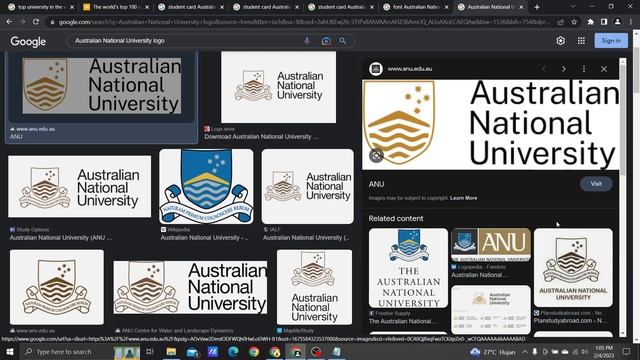Image resolution: width=640 pixels, height=360 pixels.
Task: Click the address bar URL
Action: point(304,22)
